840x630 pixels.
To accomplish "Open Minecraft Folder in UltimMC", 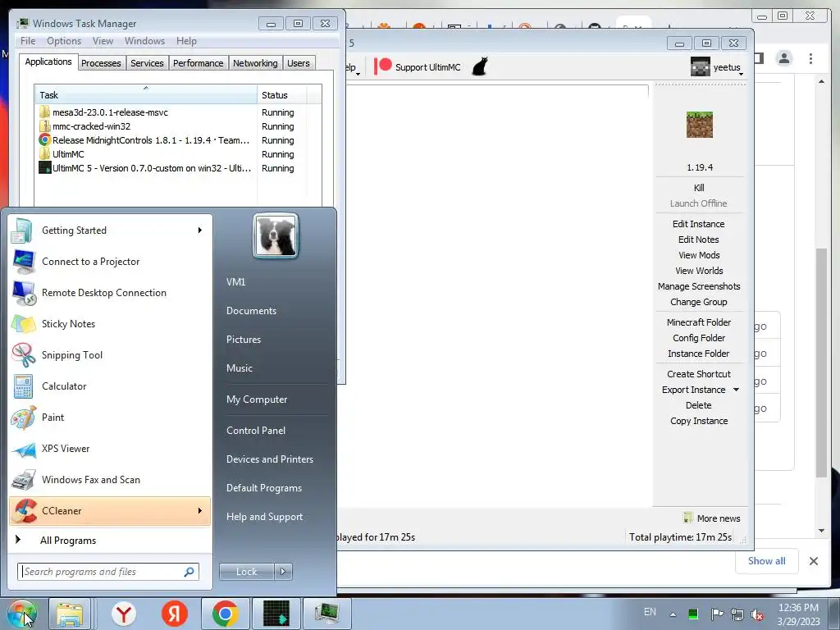I will coord(699,322).
